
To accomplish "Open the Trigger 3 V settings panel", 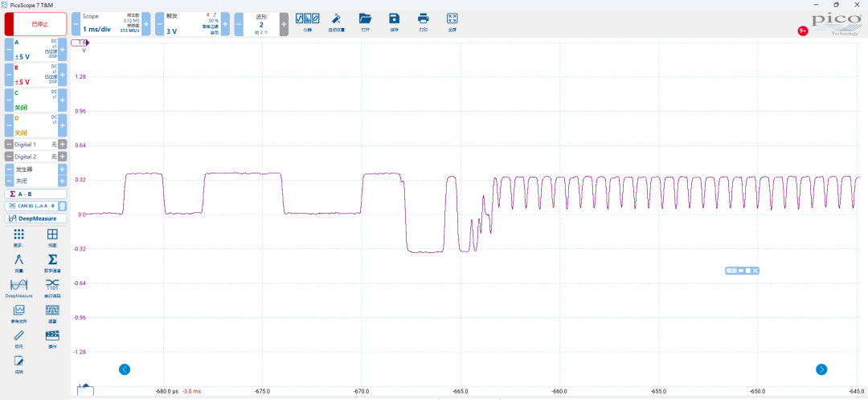I will (x=193, y=24).
